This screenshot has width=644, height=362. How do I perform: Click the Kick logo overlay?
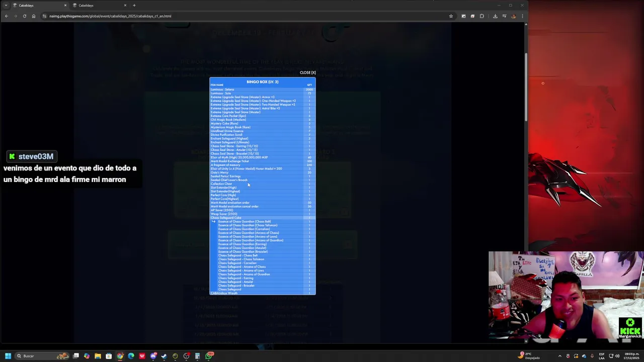click(x=630, y=328)
